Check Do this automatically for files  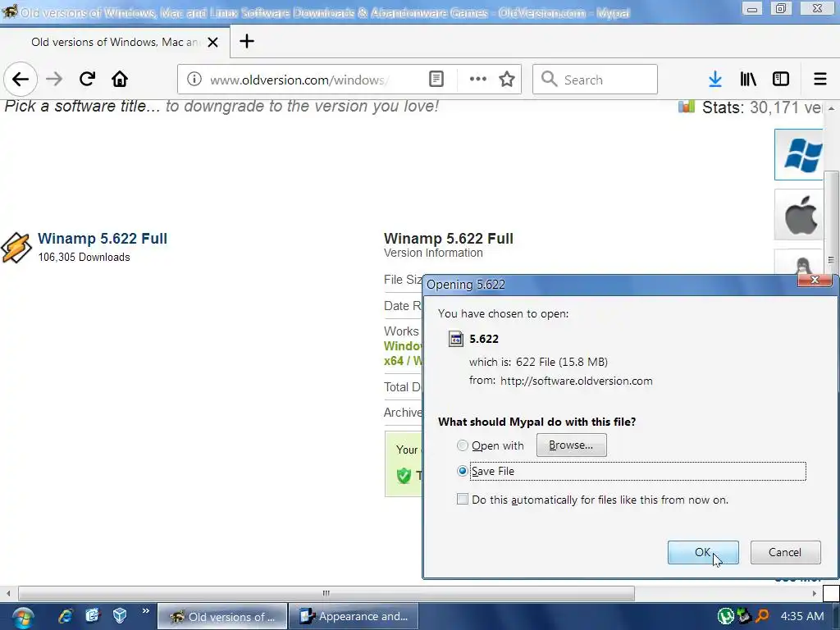click(463, 500)
